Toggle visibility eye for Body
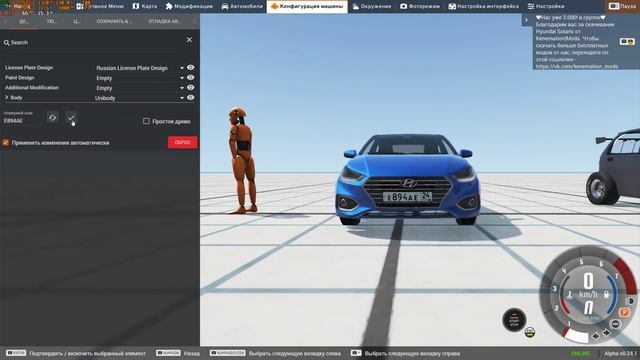The image size is (640, 360). 191,98
